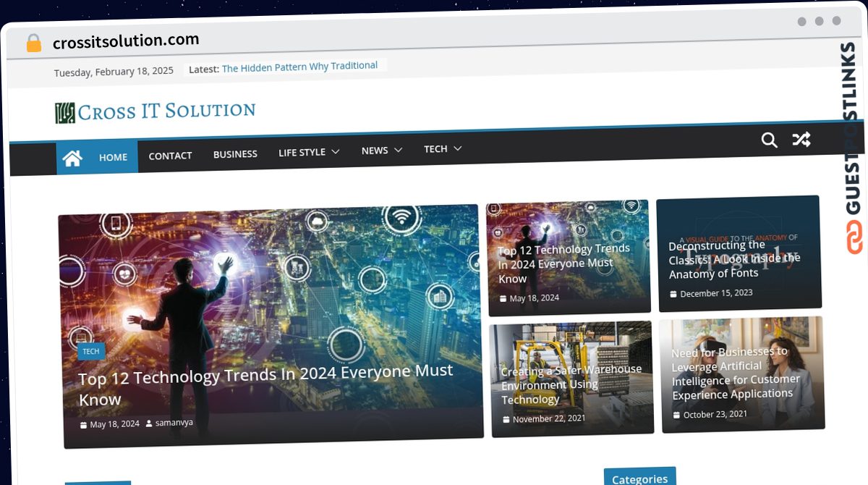Expand the NEWS dropdown chevron

point(398,150)
